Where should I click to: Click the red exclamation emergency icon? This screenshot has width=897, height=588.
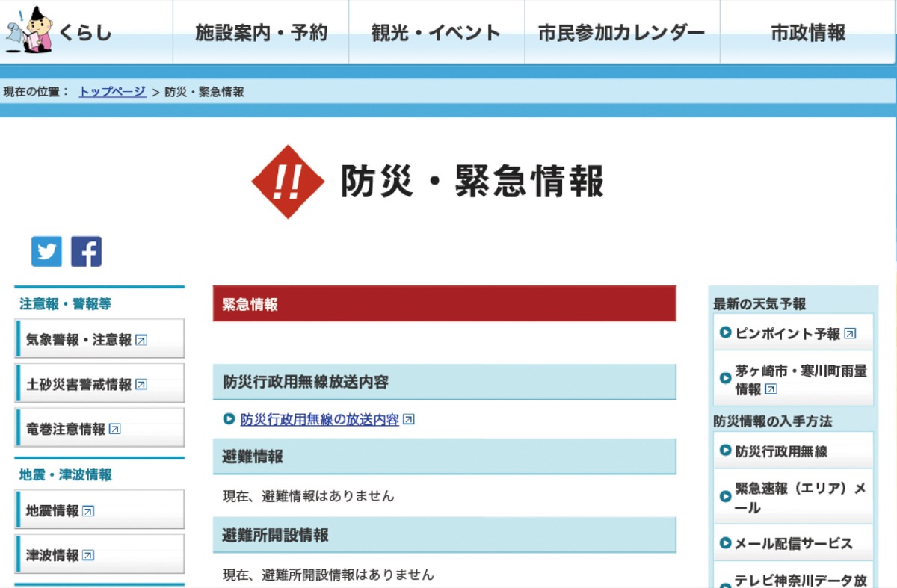coord(288,182)
